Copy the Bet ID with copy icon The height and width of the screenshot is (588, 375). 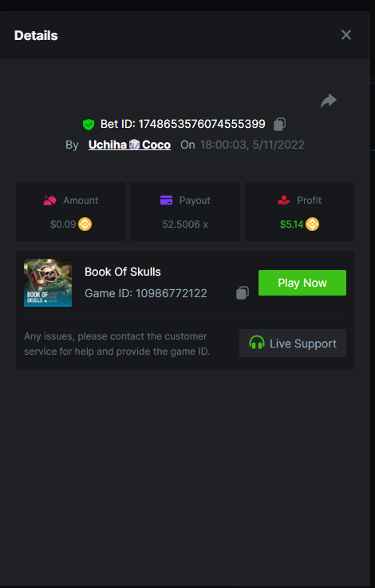click(279, 124)
